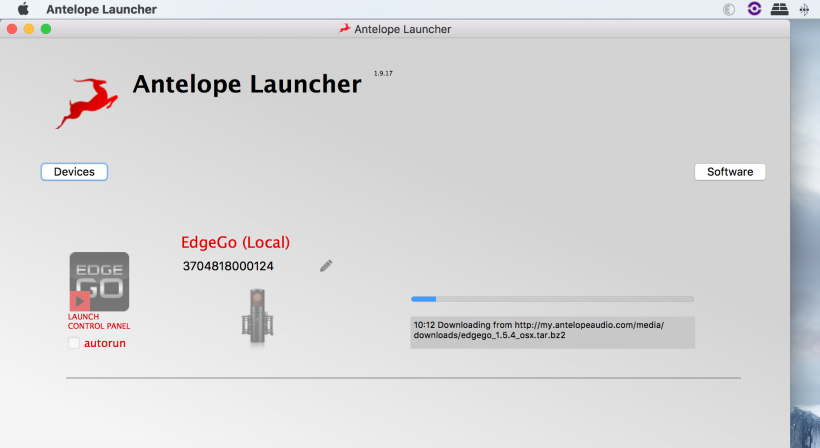The width and height of the screenshot is (820, 448).
Task: Click serial number 3704818000124
Action: pos(228,266)
